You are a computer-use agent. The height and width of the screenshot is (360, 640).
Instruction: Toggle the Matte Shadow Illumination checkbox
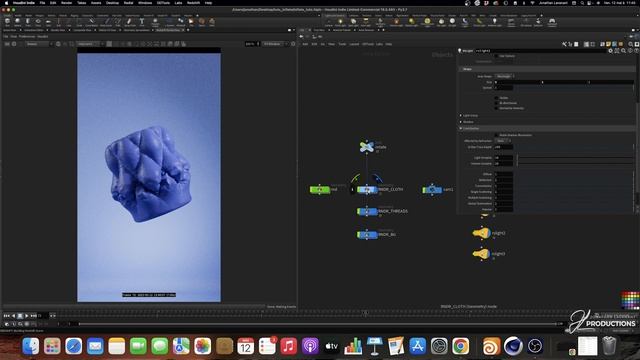coord(497,135)
